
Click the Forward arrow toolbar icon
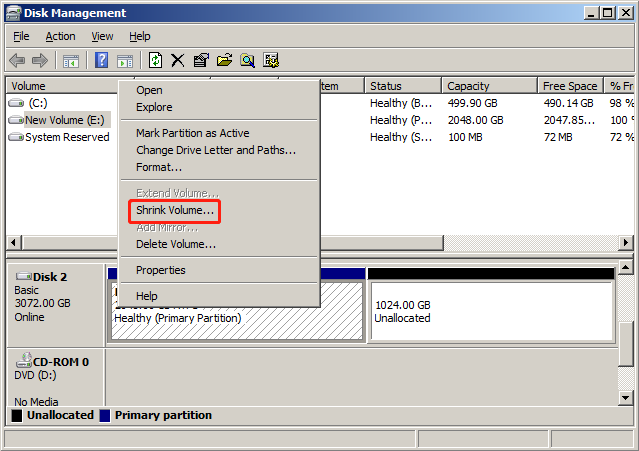[40, 61]
